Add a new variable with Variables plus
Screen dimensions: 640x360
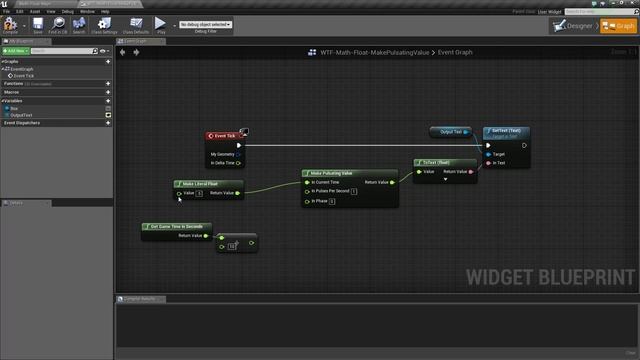point(108,101)
